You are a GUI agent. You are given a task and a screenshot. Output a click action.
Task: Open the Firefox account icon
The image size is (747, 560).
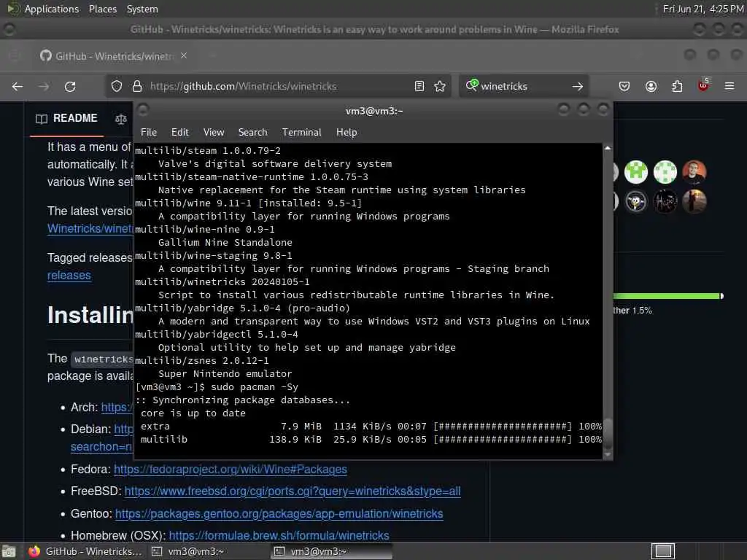click(x=651, y=86)
